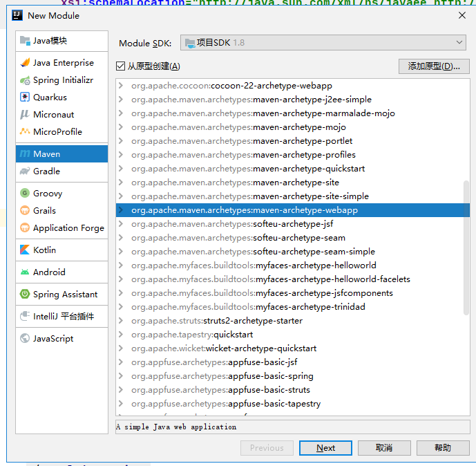This screenshot has width=476, height=466.
Task: Click the Spring Initializr icon
Action: pos(25,80)
